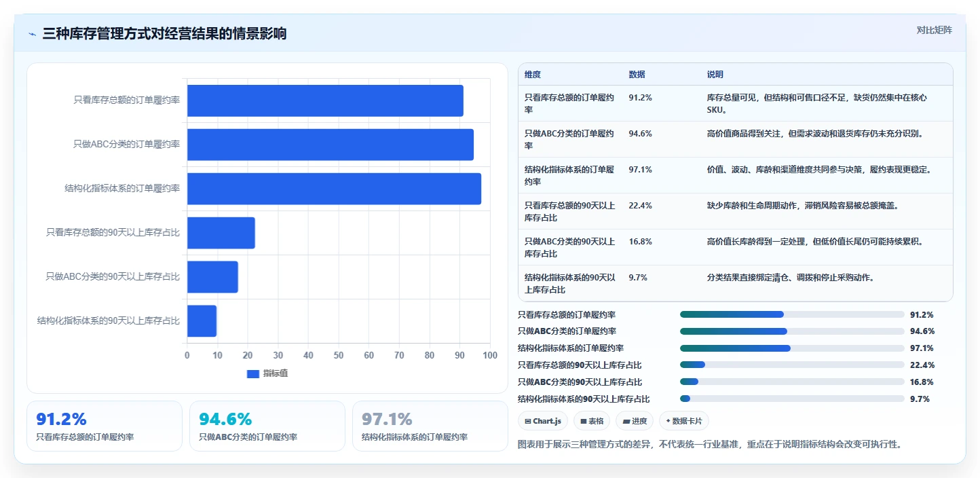Click x-axis label 50 on chart

[x=339, y=355]
